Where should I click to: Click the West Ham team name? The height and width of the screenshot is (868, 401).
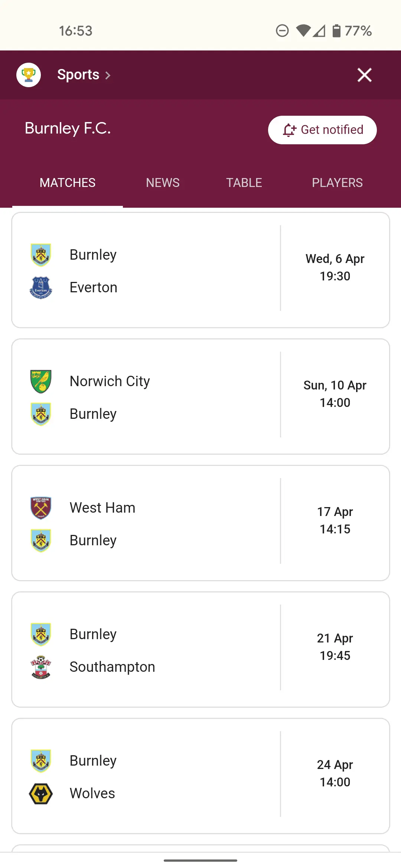click(102, 508)
